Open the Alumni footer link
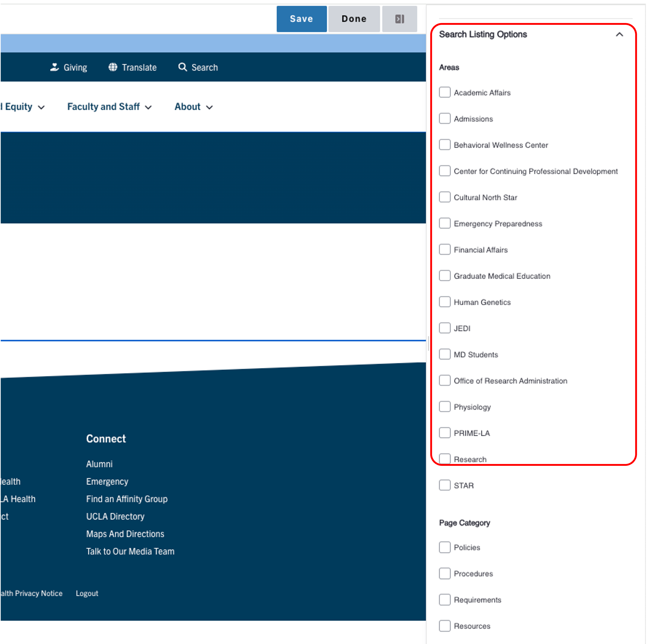647x644 pixels. 99,464
